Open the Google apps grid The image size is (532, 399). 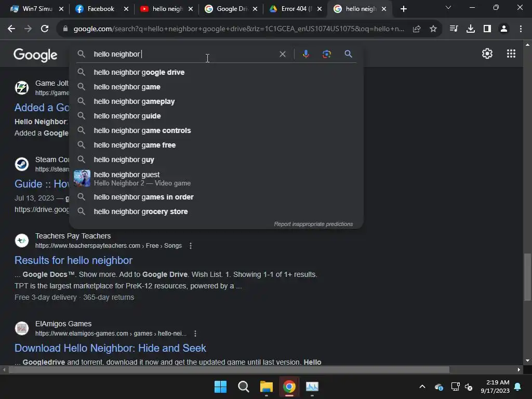(511, 54)
